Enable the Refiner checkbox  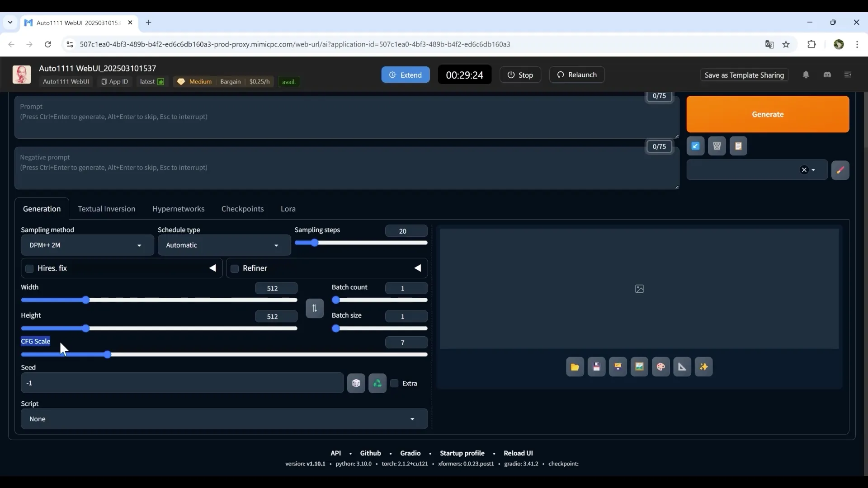235,269
